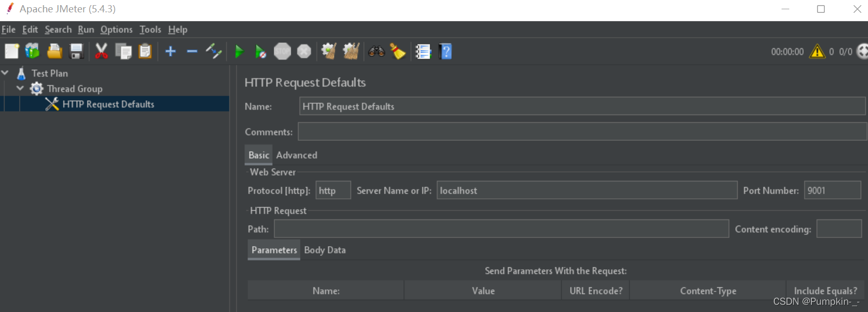Viewport: 868px width, 312px height.
Task: Open the File menu
Action: [x=9, y=29]
